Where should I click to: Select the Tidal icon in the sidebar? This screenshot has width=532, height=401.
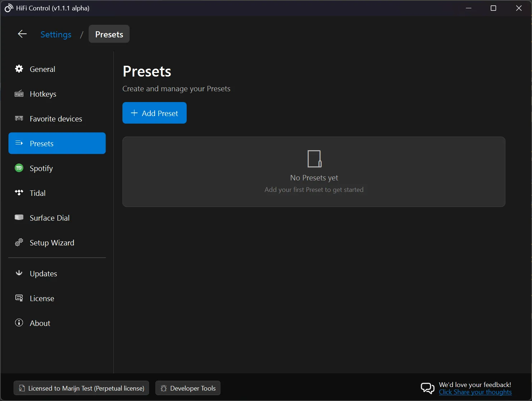coord(19,193)
